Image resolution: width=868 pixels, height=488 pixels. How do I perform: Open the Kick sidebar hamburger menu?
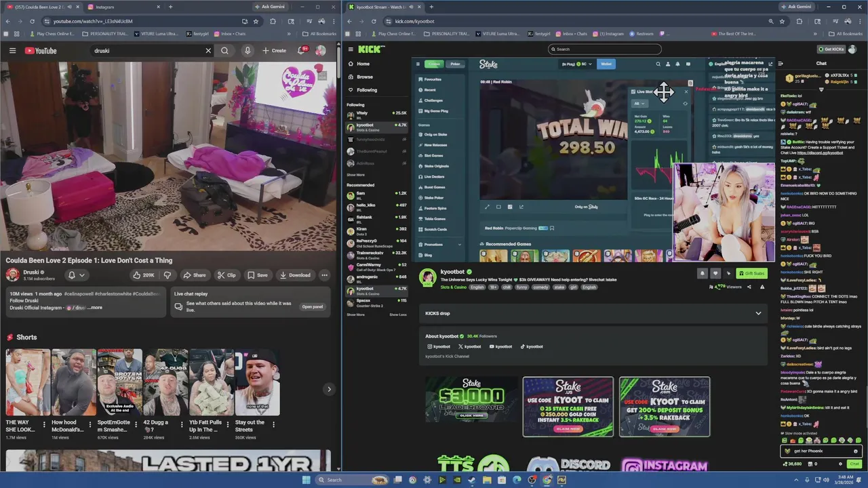351,49
